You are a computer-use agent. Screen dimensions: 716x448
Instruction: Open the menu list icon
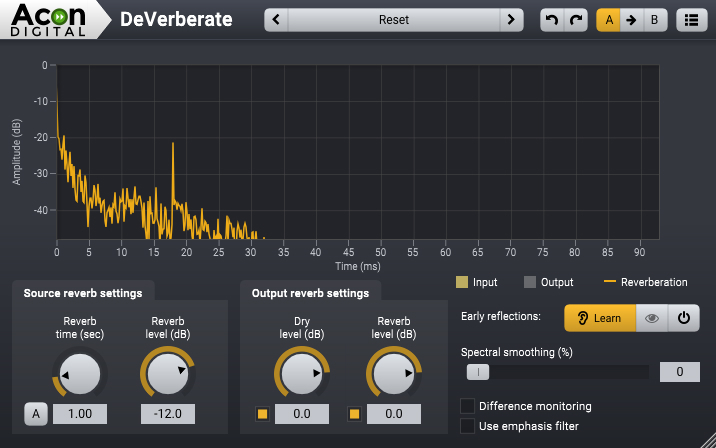click(689, 19)
